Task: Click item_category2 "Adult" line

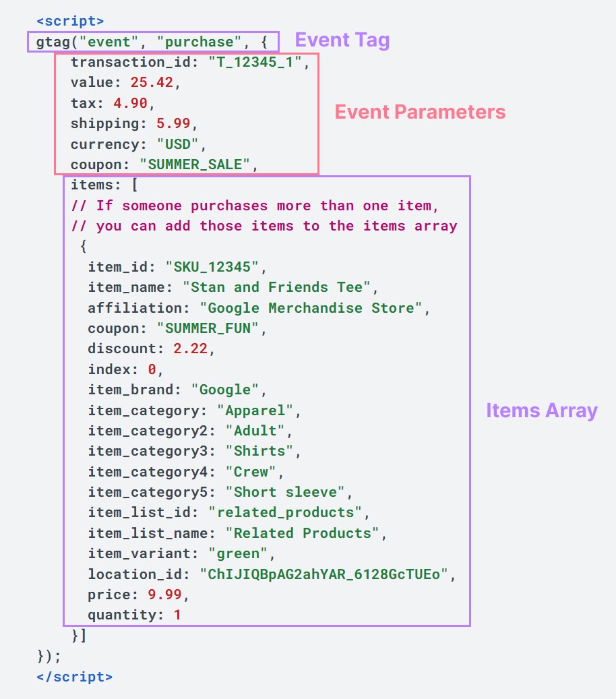Action: click(190, 431)
